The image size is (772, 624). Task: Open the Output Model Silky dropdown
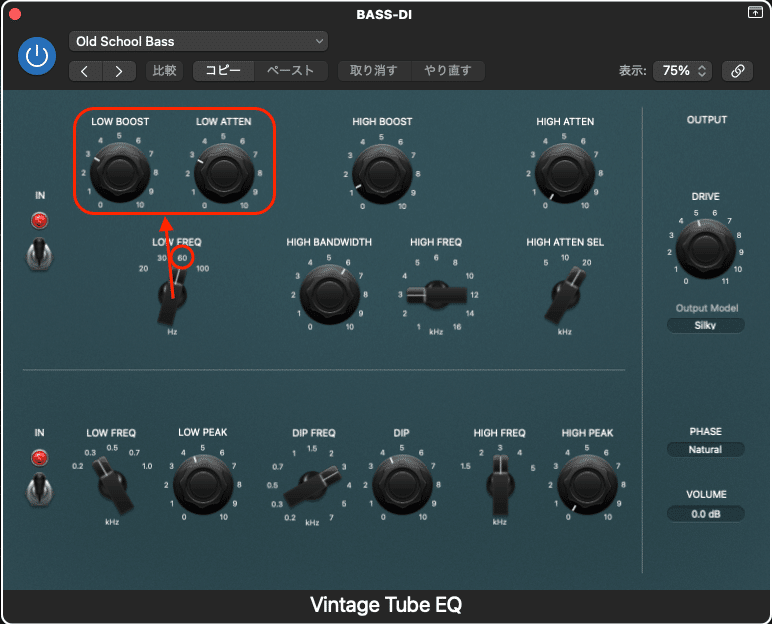click(x=706, y=325)
